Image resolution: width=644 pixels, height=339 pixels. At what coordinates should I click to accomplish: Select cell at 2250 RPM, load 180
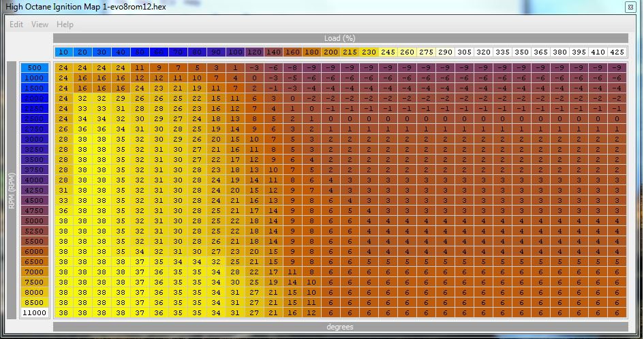point(311,109)
